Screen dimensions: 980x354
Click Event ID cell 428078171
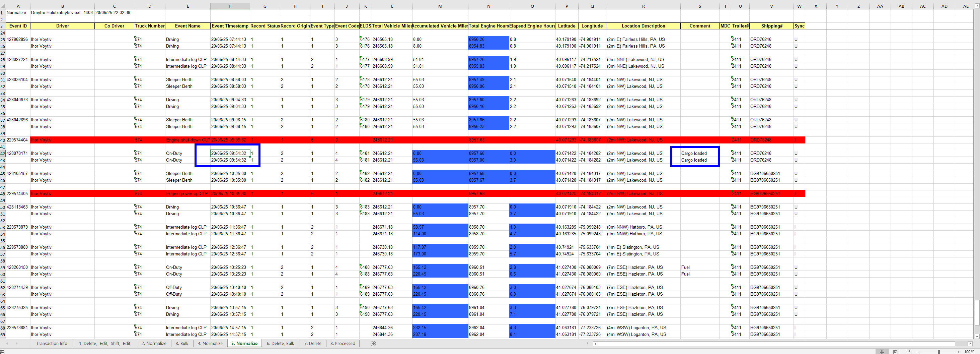tap(18, 153)
